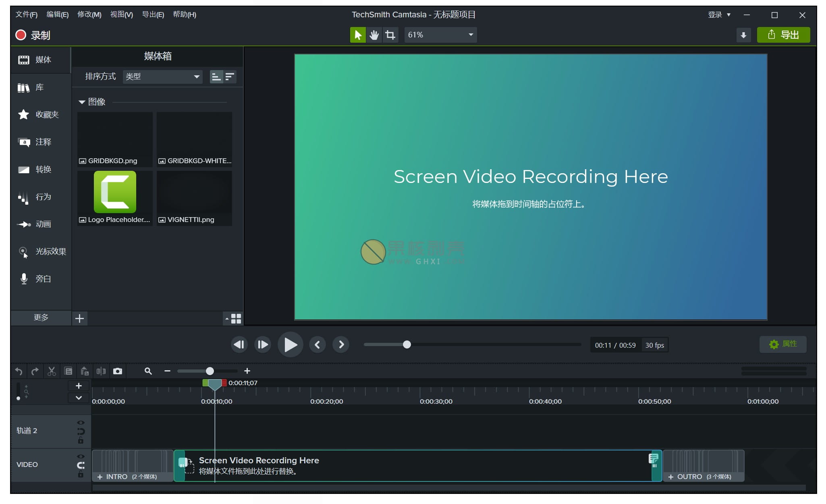Image resolution: width=826 pixels, height=504 pixels.
Task: Select the VIGNETTII.png thumbnail
Action: pos(194,198)
